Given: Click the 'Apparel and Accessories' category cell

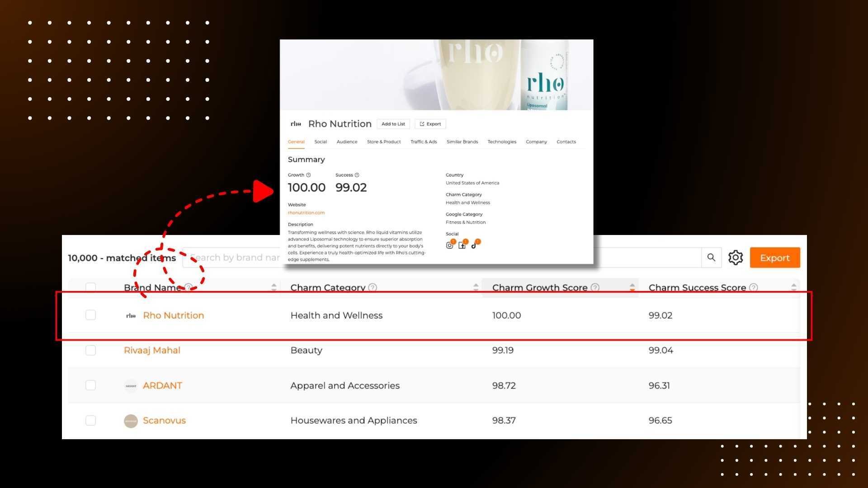Looking at the screenshot, I should click(x=345, y=385).
